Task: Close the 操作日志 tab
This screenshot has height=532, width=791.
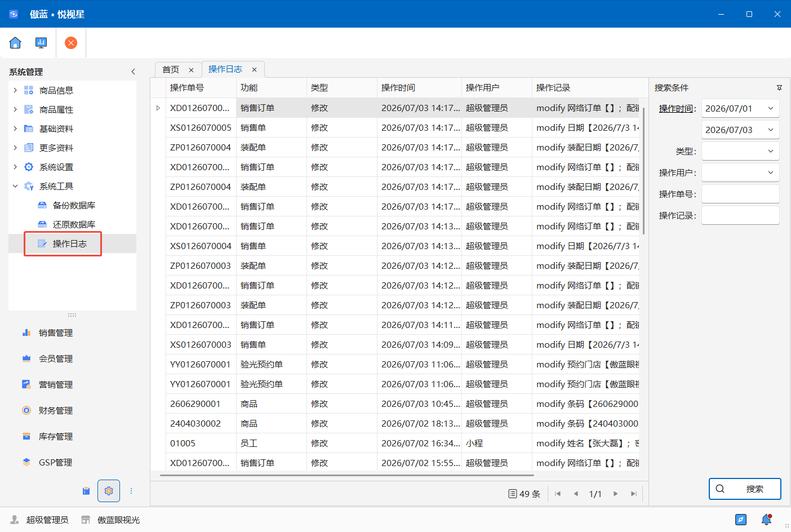Action: (254, 69)
